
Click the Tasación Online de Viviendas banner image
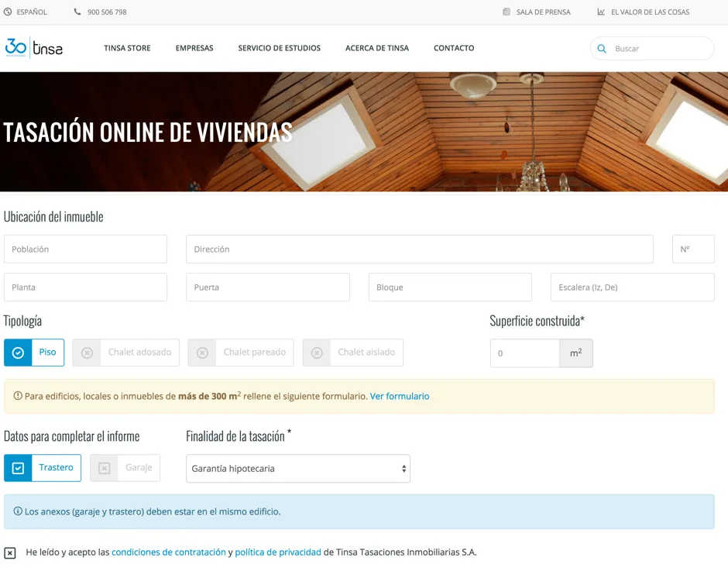(364, 132)
